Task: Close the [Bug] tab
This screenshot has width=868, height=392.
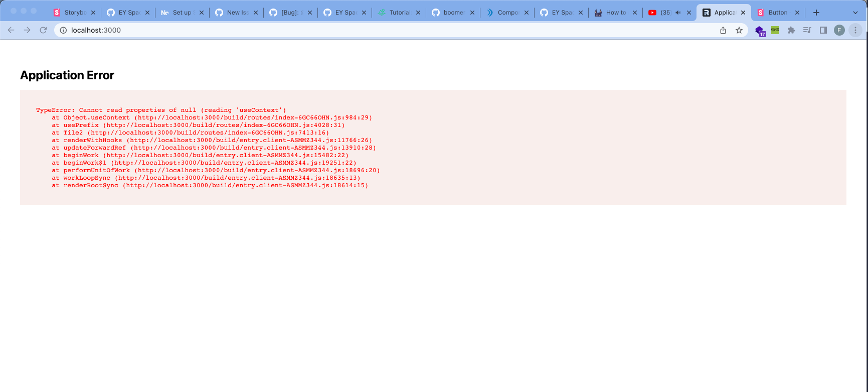Action: pyautogui.click(x=310, y=13)
